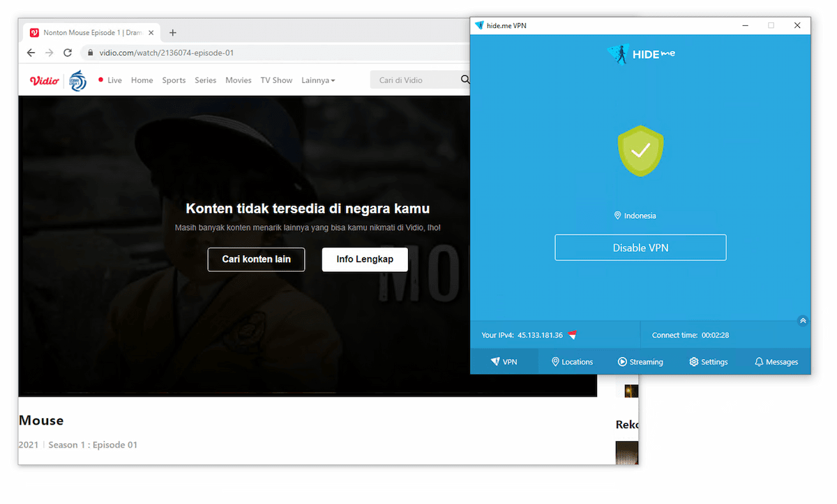Click the Connect time 00:02:28 value

tap(715, 335)
